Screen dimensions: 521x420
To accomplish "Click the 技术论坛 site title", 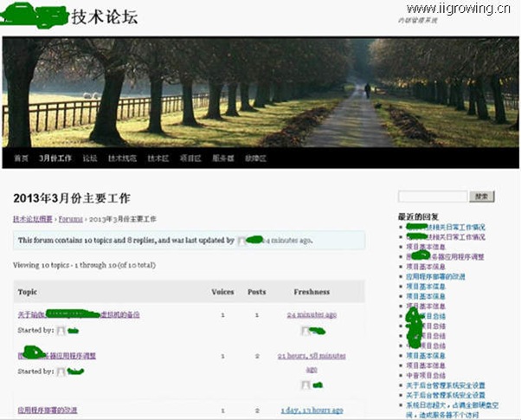I will pos(105,16).
